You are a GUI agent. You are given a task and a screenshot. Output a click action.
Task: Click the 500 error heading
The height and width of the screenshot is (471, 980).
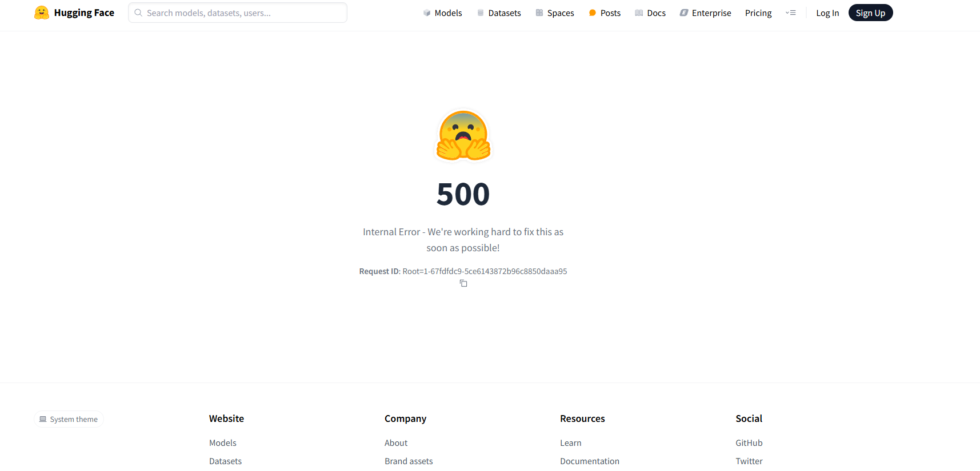(463, 194)
